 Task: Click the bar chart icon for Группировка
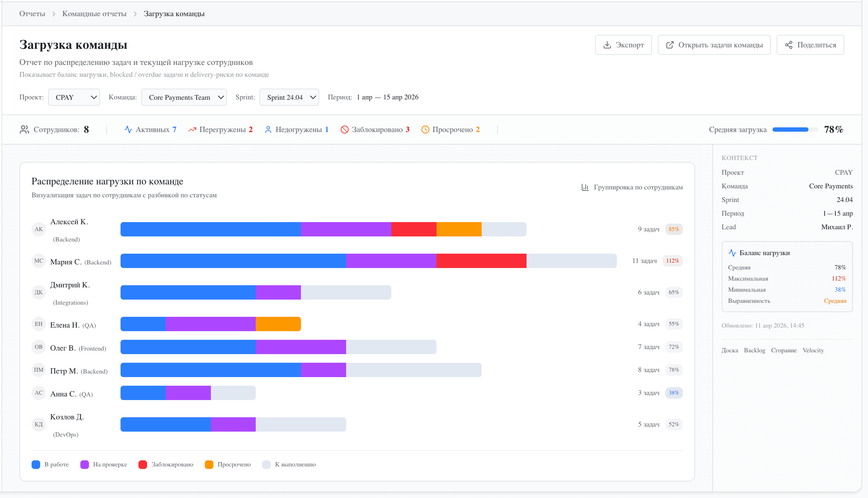click(585, 187)
